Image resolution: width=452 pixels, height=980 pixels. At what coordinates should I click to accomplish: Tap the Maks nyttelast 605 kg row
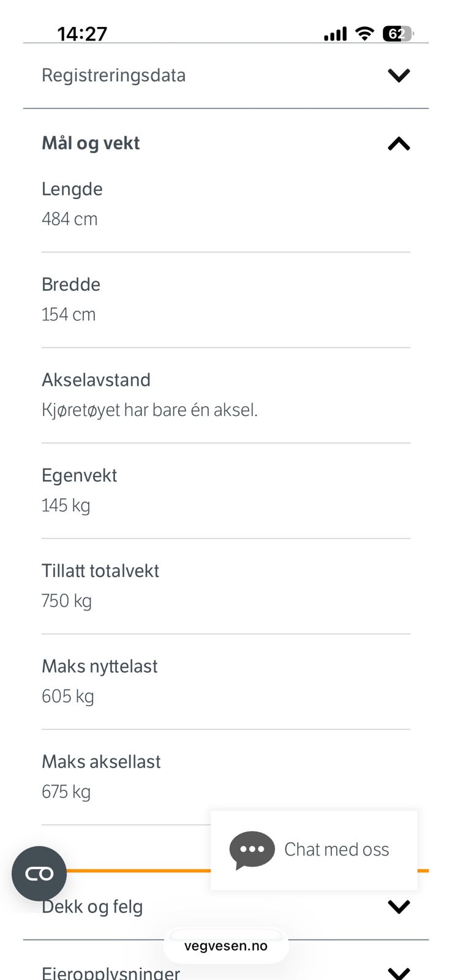(x=226, y=682)
